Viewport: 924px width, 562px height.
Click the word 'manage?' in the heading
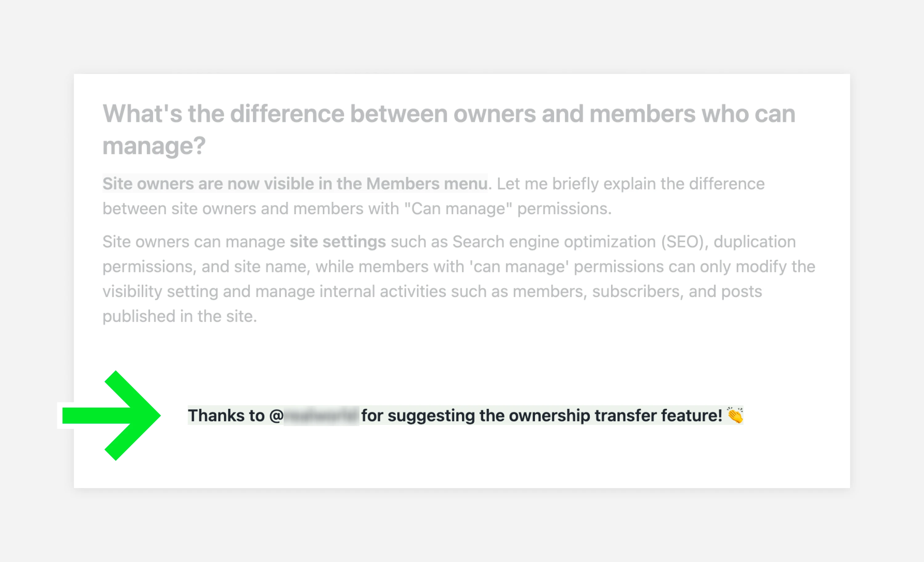tap(154, 145)
